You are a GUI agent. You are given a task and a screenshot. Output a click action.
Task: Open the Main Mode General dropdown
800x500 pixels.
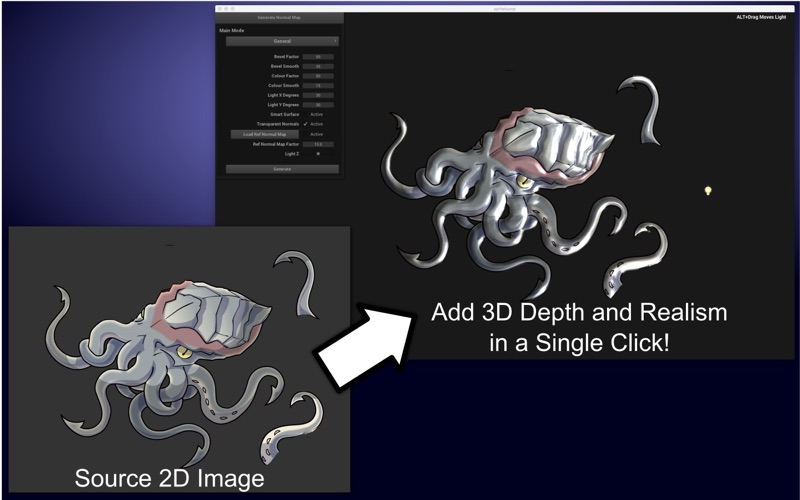[x=282, y=41]
